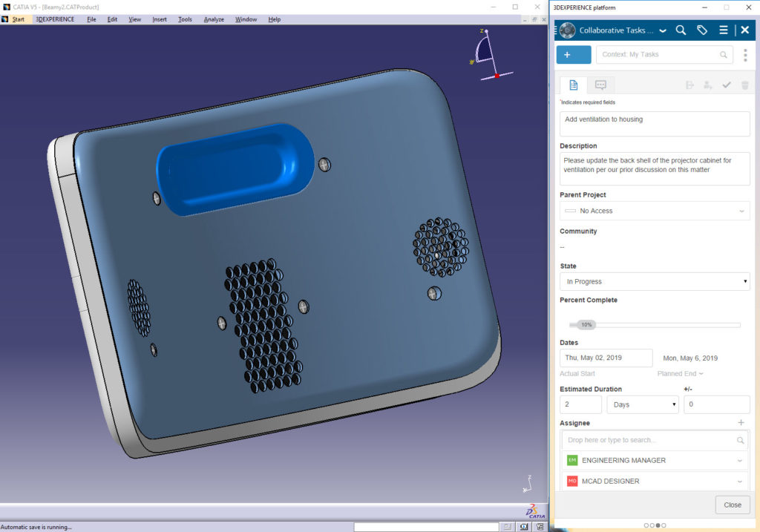
Task: Open the Insert menu
Action: click(x=160, y=19)
